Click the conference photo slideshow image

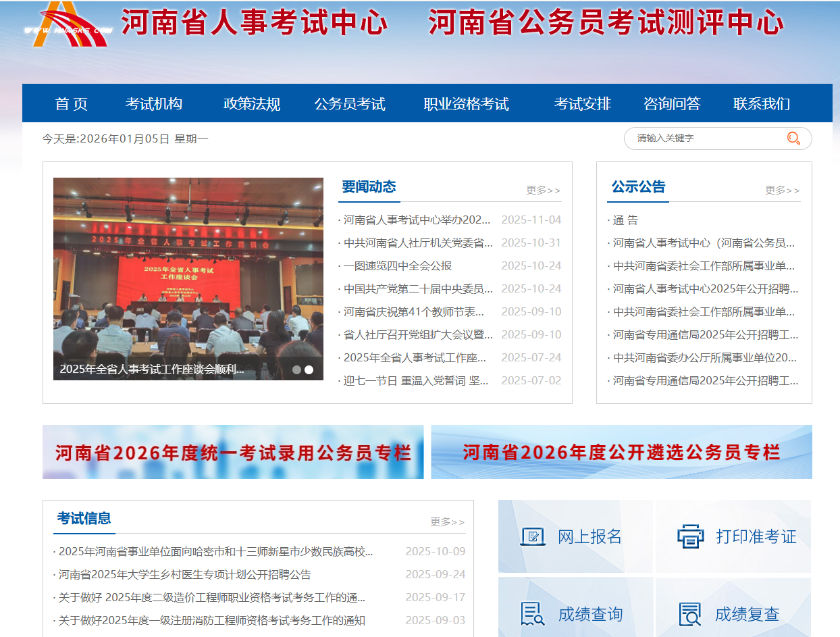(188, 270)
